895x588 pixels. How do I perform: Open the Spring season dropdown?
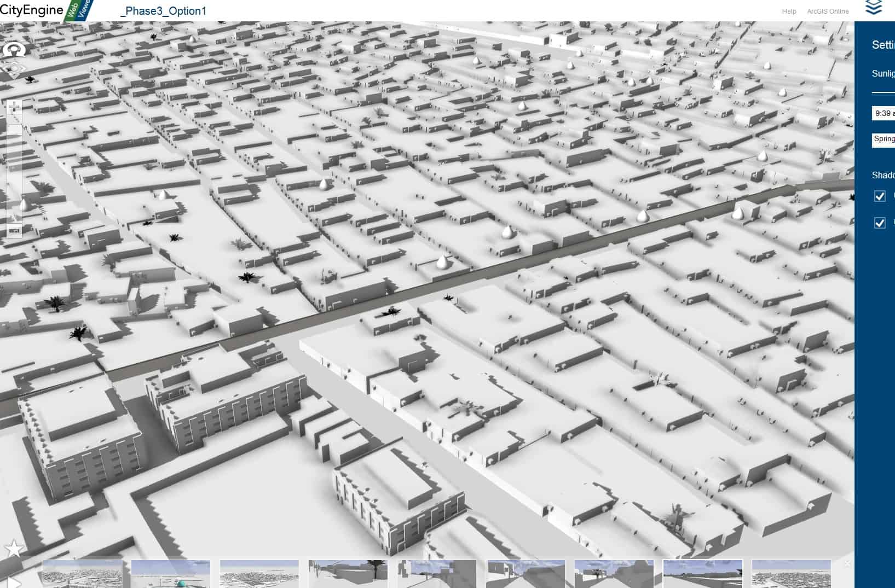[x=884, y=139]
